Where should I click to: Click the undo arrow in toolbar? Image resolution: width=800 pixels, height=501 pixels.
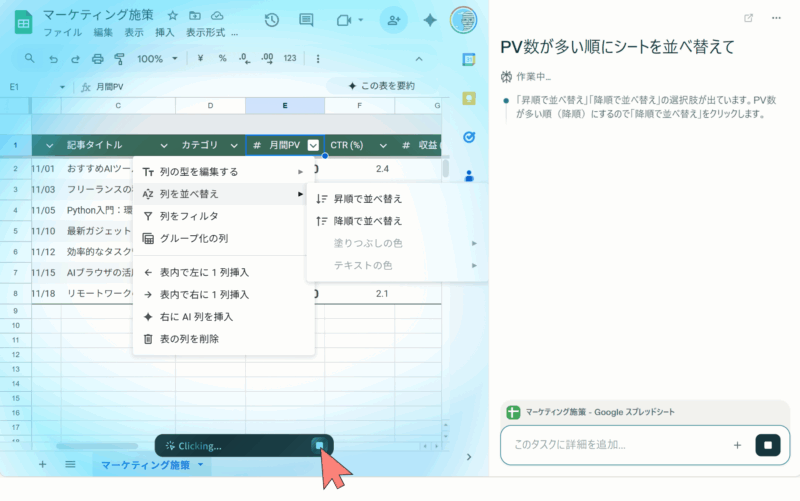pos(53,59)
